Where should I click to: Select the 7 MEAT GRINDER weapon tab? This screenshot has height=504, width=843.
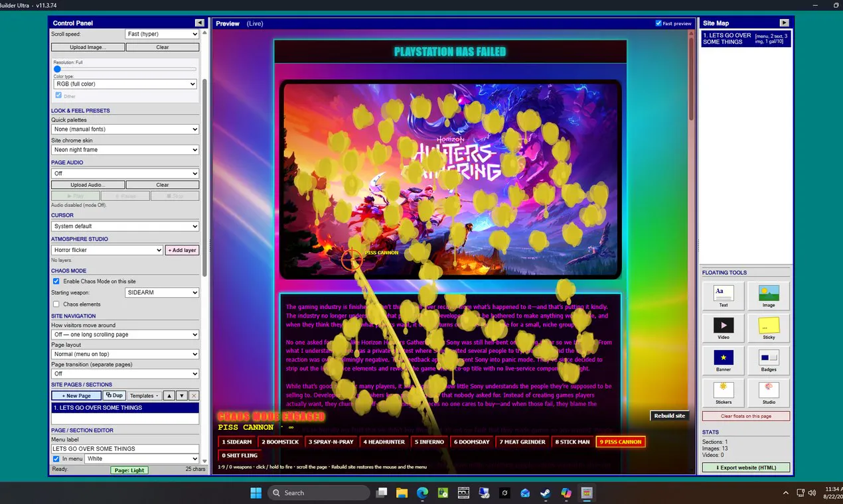click(524, 442)
